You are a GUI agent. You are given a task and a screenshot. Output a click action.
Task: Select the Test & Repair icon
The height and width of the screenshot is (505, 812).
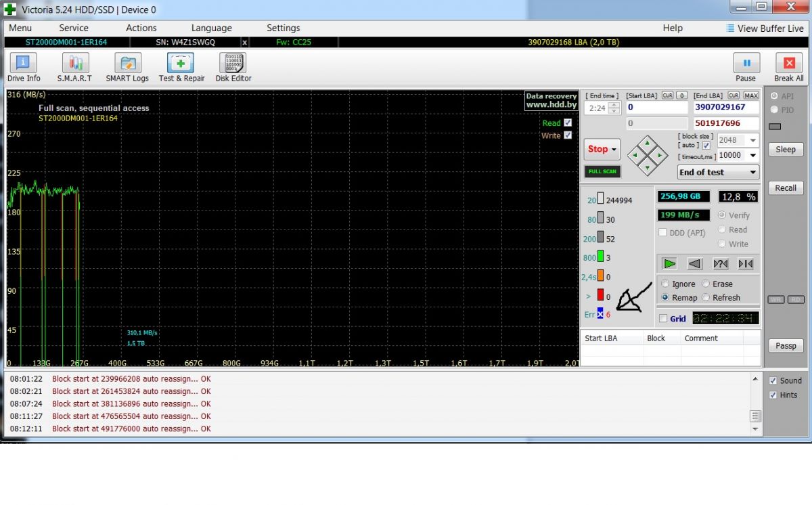(x=181, y=67)
